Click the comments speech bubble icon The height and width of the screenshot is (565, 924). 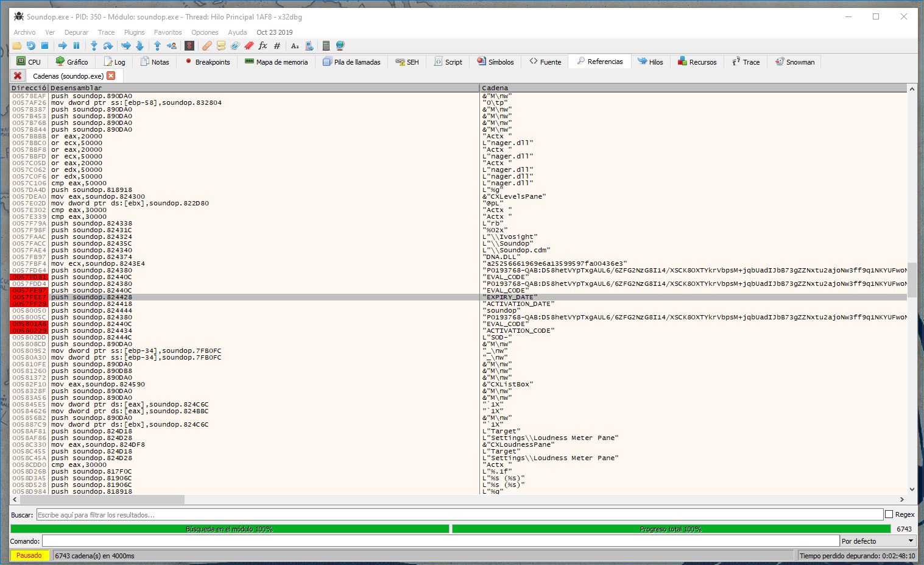(x=221, y=46)
